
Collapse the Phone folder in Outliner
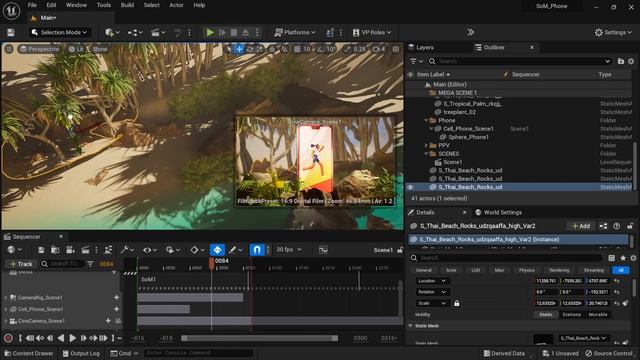coord(426,120)
